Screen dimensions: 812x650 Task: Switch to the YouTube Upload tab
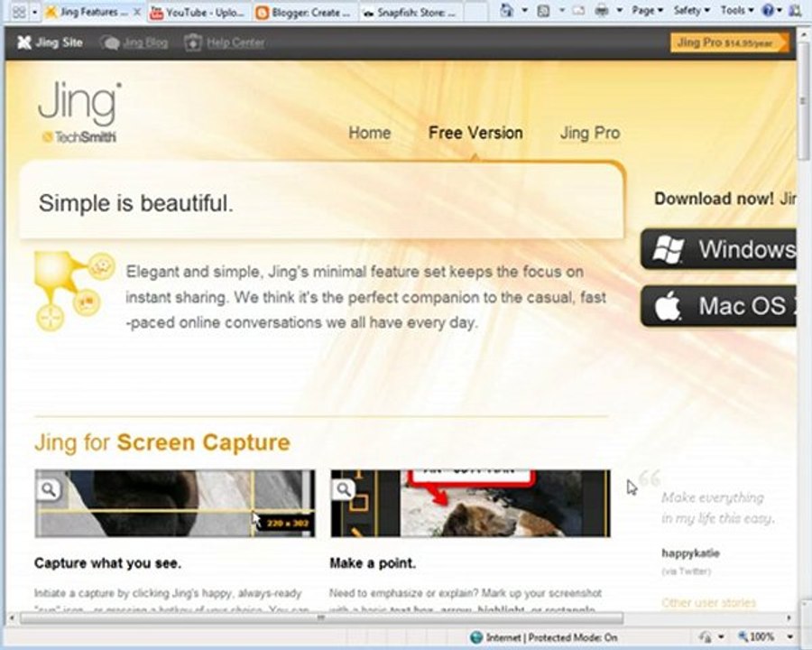pos(199,13)
